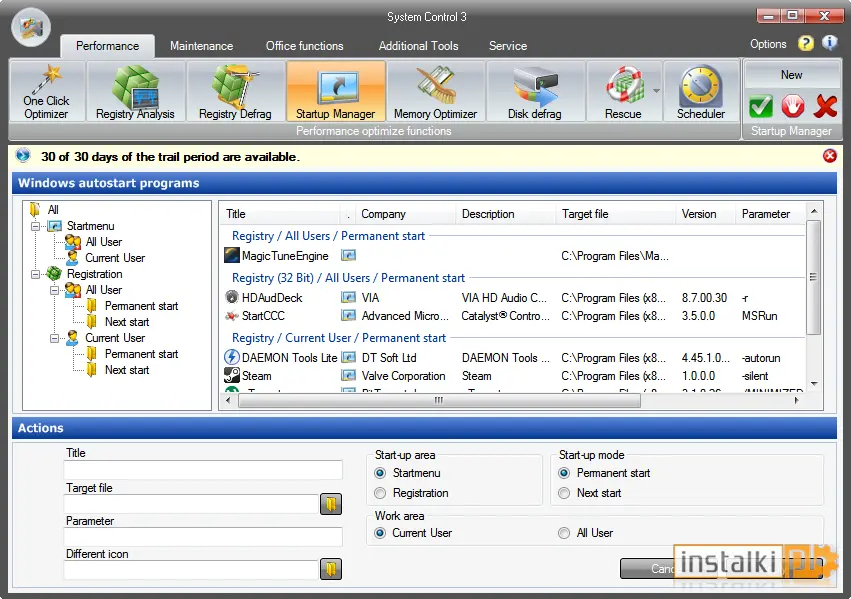Select the Registration start-up area radio button
This screenshot has width=851, height=599.
(x=380, y=493)
